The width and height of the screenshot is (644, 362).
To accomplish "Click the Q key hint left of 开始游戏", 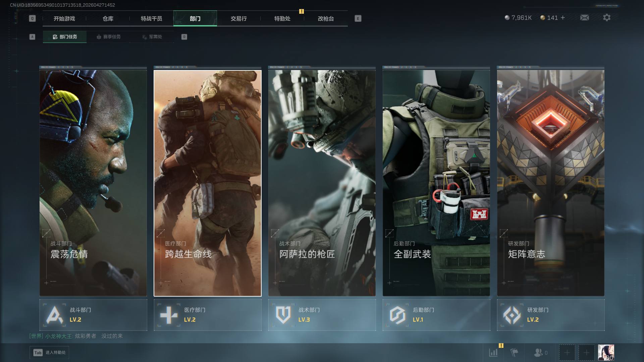I will [x=32, y=18].
